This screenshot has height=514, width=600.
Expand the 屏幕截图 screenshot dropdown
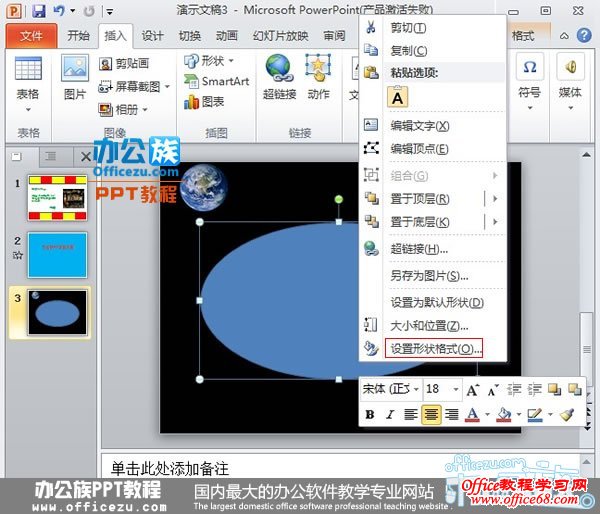[x=167, y=86]
